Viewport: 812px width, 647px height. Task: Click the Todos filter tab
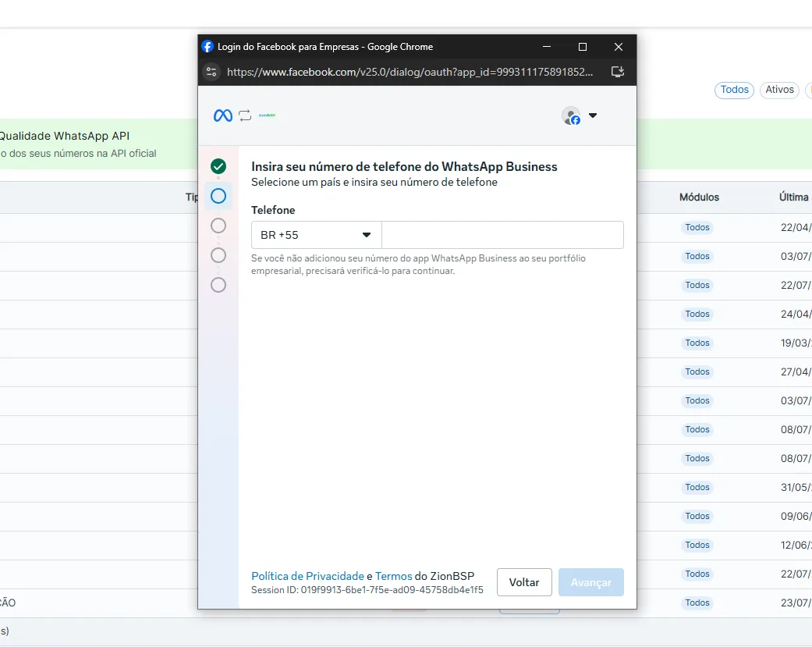click(x=734, y=90)
